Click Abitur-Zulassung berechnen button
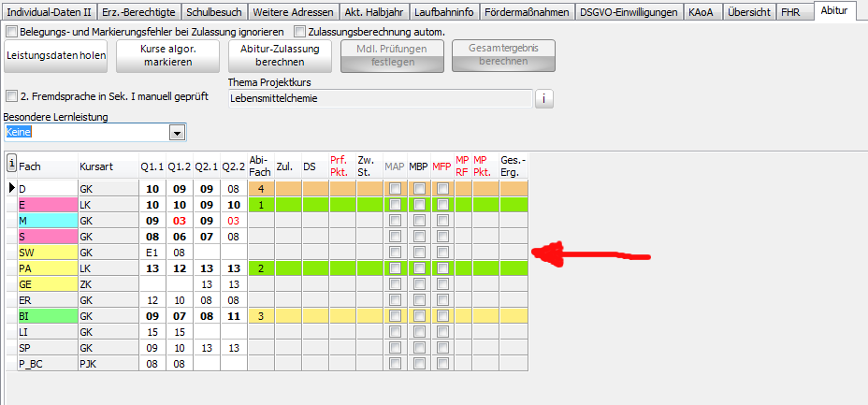868x405 pixels. [280, 56]
